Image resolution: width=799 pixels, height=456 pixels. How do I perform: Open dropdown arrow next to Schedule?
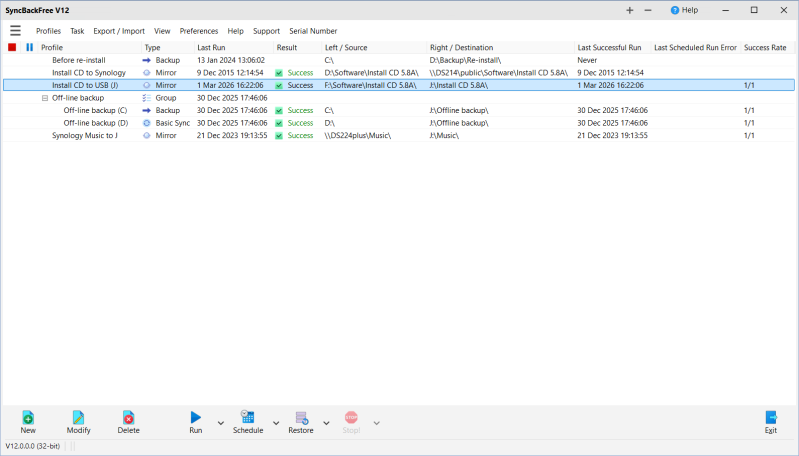tap(276, 423)
